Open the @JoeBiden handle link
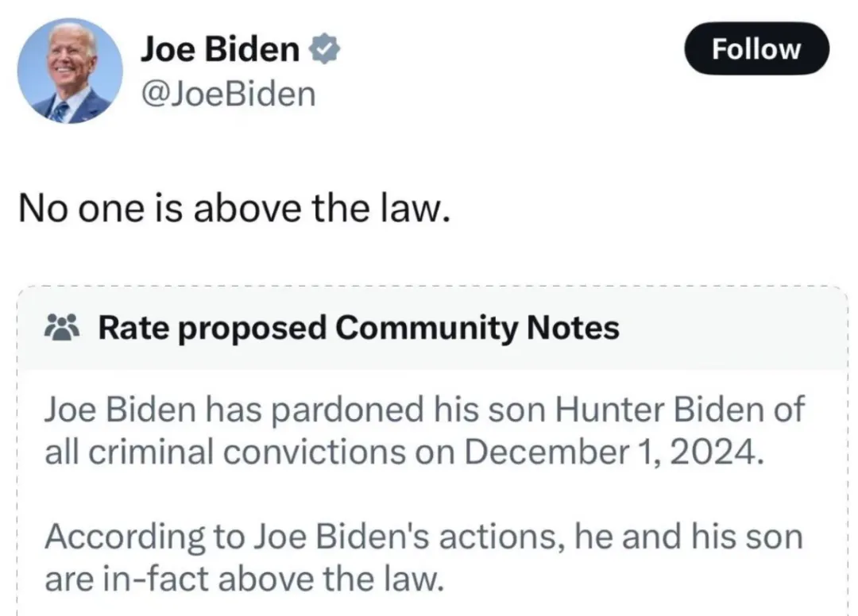858x616 pixels. (228, 95)
